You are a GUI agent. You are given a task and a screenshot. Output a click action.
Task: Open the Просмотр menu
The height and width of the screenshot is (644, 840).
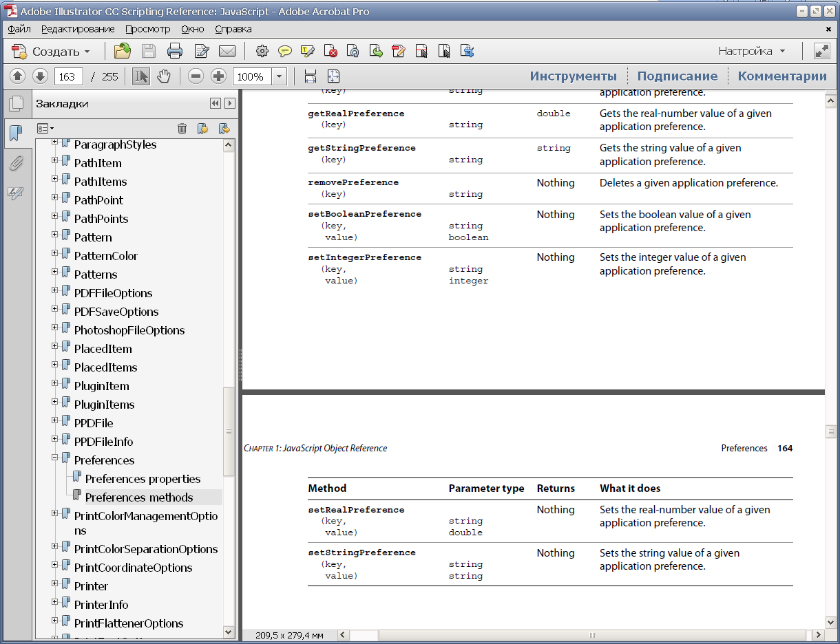click(147, 29)
